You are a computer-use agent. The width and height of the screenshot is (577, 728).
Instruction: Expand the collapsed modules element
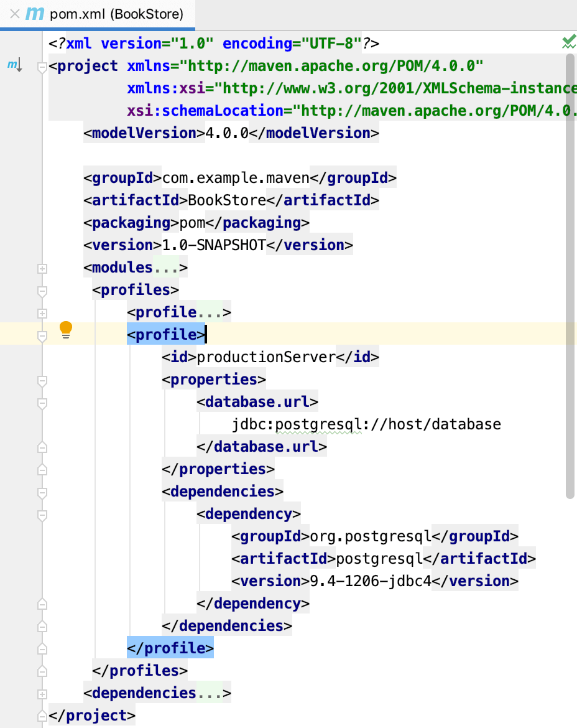tap(41, 268)
